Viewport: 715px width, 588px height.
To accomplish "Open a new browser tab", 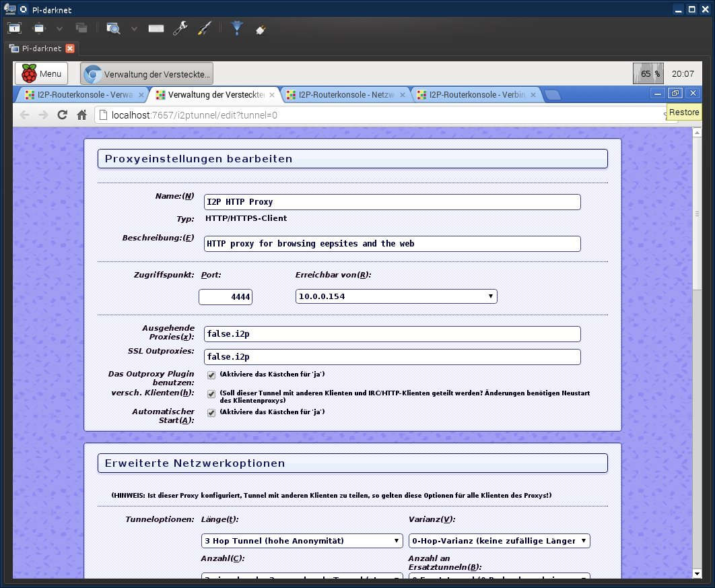I will (x=553, y=95).
